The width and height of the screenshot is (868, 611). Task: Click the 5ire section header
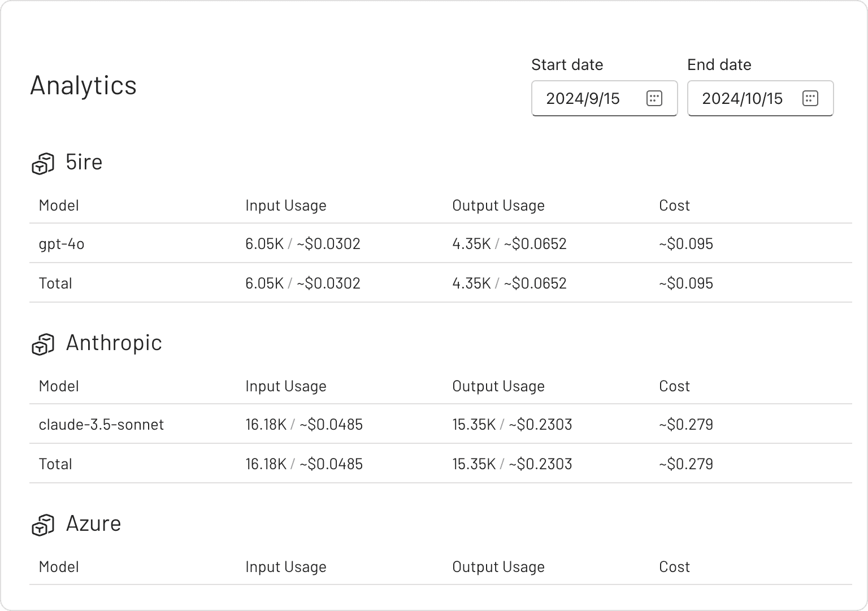click(84, 162)
